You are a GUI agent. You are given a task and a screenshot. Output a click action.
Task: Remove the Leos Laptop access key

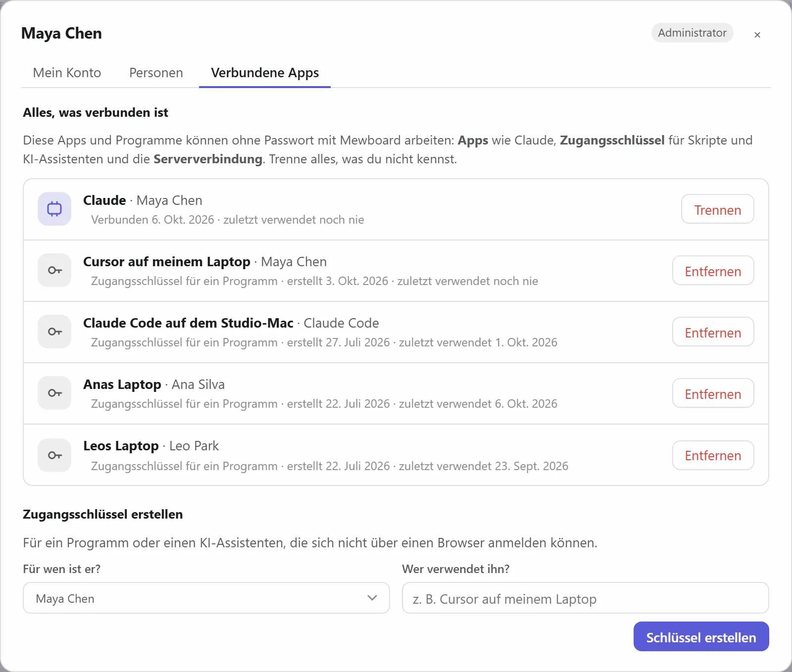(x=713, y=455)
